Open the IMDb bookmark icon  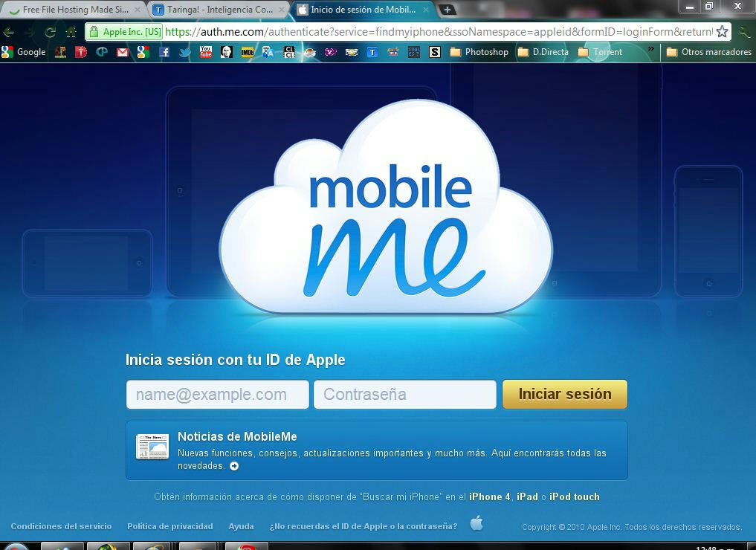(x=248, y=52)
